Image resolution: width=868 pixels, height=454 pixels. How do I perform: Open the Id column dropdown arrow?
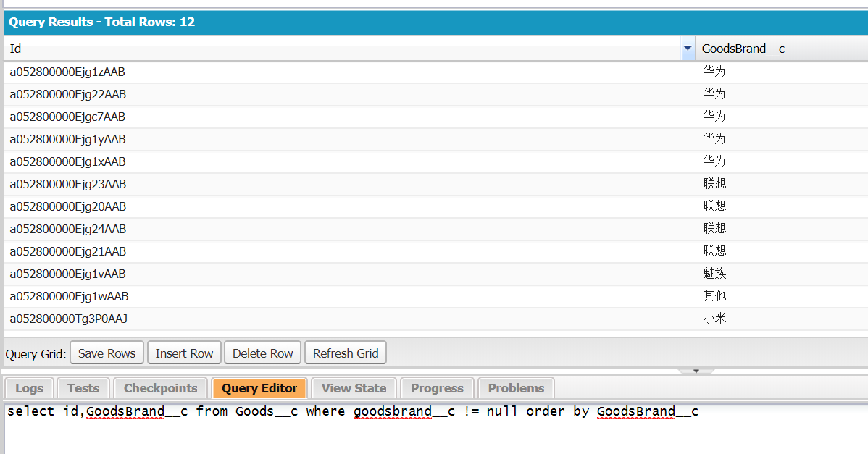(x=688, y=49)
